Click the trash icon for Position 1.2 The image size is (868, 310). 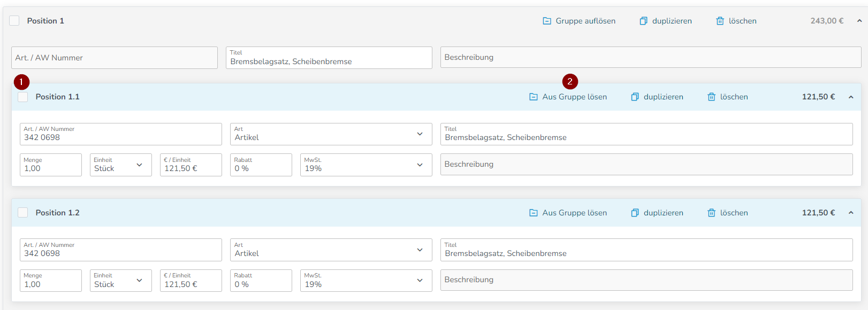712,213
